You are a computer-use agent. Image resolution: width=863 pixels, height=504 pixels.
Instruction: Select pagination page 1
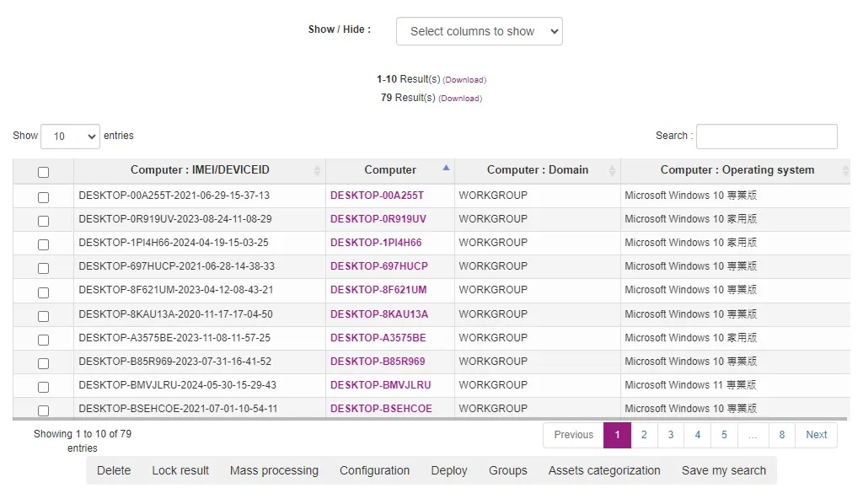pyautogui.click(x=617, y=435)
